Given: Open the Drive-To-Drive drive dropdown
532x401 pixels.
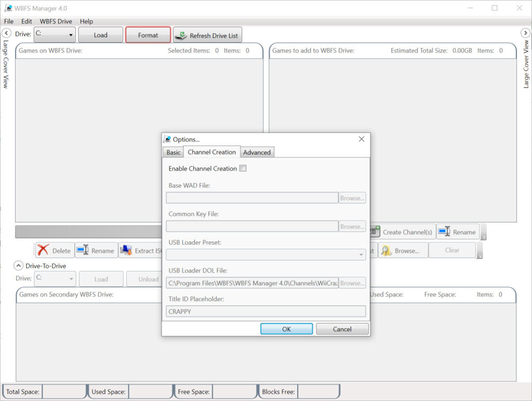Looking at the screenshot, I should pos(55,279).
